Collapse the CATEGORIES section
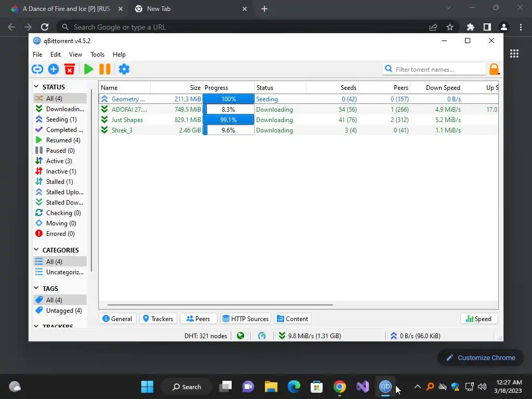Image resolution: width=532 pixels, height=399 pixels. (36, 250)
